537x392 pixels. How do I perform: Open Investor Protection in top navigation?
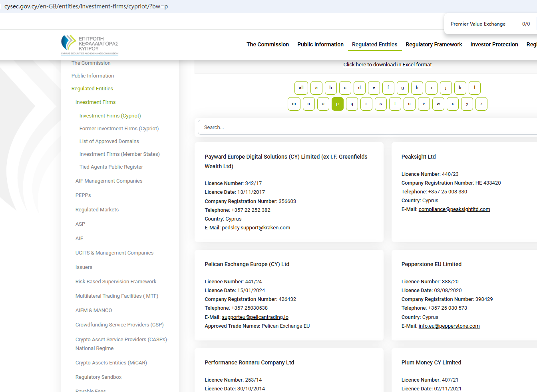click(494, 44)
